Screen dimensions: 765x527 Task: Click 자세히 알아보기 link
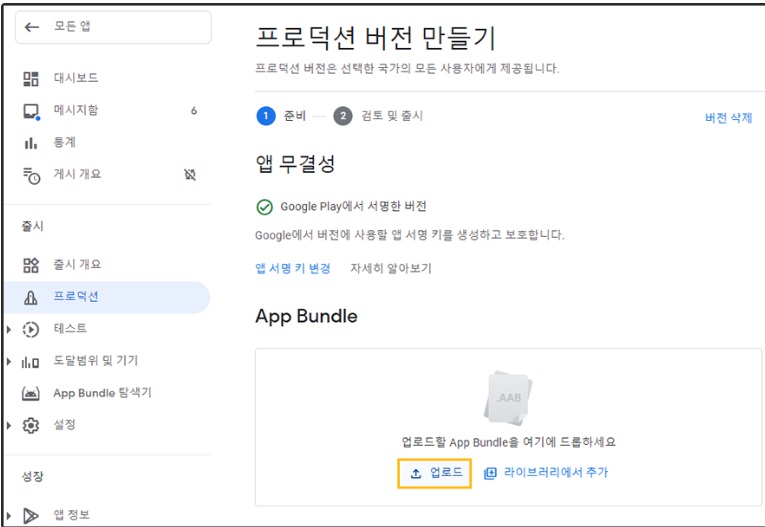pos(391,268)
